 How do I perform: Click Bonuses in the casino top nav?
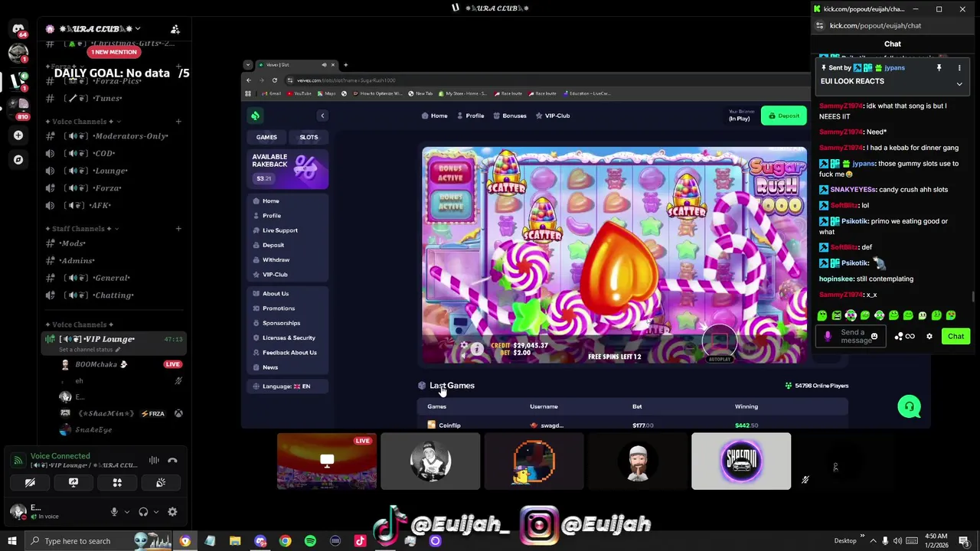pyautogui.click(x=510, y=116)
